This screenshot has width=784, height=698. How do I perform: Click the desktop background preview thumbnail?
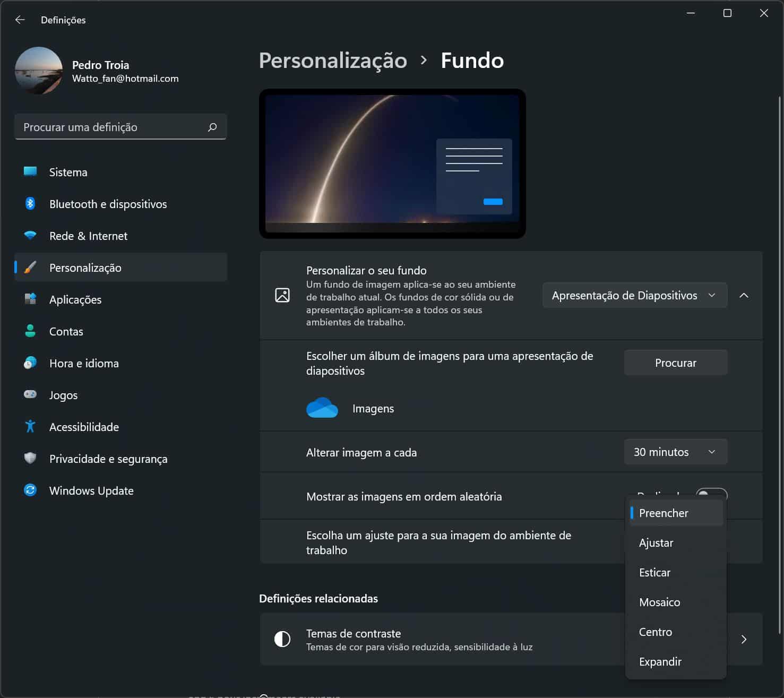click(392, 163)
